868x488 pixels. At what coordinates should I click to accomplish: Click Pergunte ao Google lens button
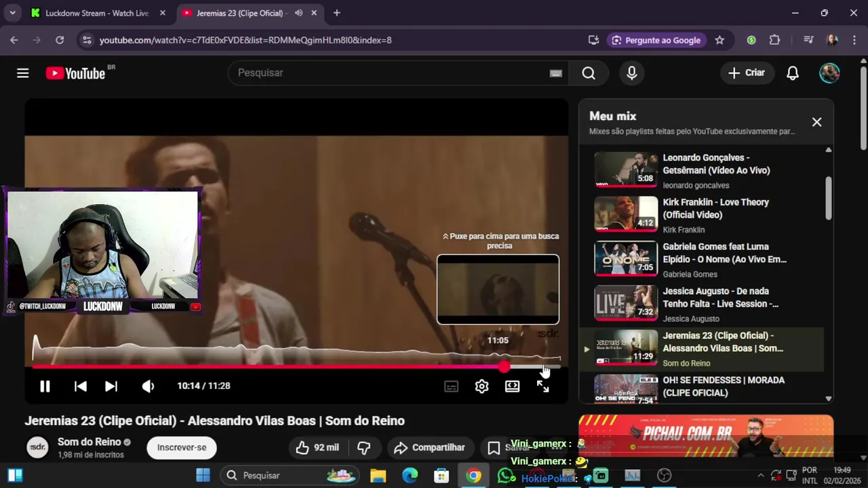[656, 40]
